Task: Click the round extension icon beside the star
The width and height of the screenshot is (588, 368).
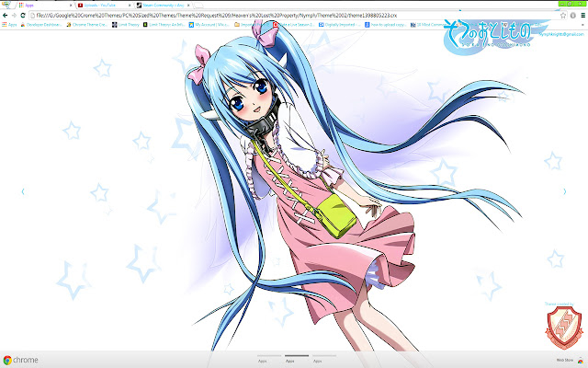Action: [573, 16]
